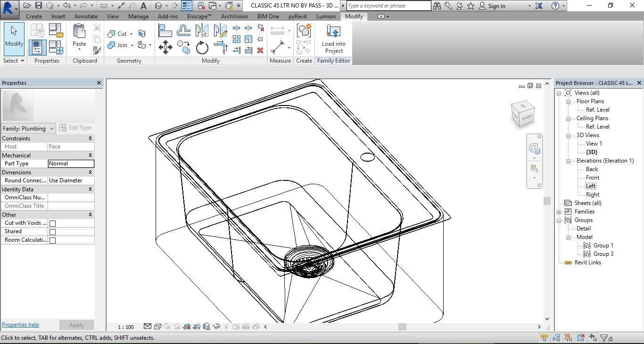
Task: Open the Steering Wheels navigation icon
Action: pyautogui.click(x=534, y=148)
